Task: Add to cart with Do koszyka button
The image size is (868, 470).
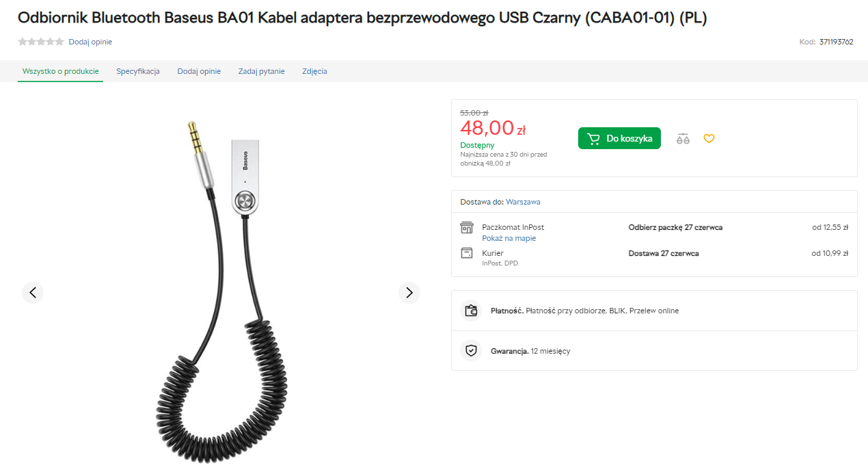Action: tap(619, 138)
